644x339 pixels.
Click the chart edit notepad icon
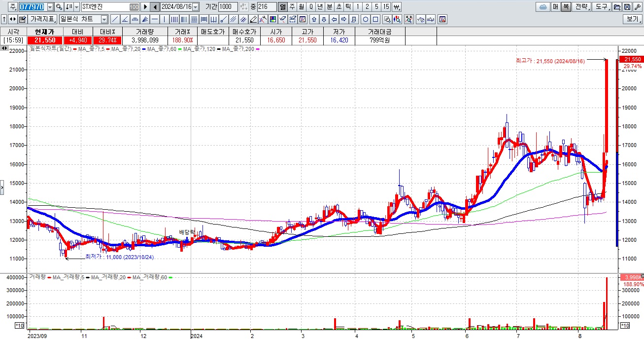click(22, 19)
